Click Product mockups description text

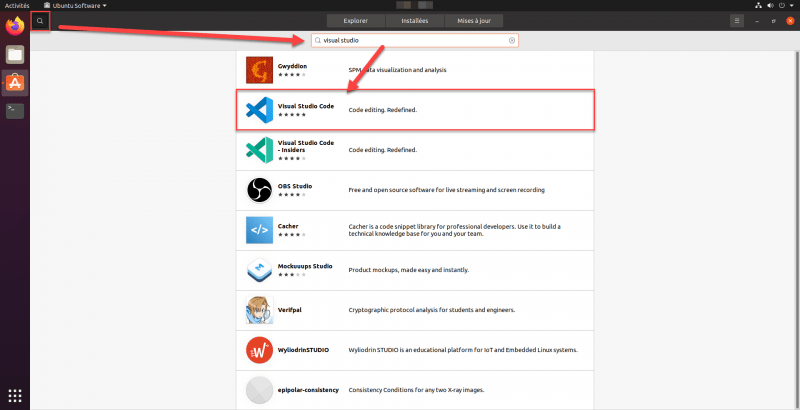click(x=408, y=270)
